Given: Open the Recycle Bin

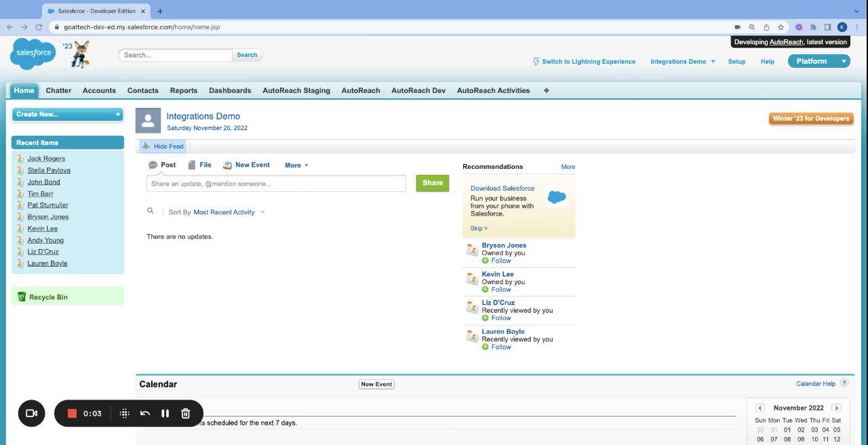Looking at the screenshot, I should tap(48, 297).
